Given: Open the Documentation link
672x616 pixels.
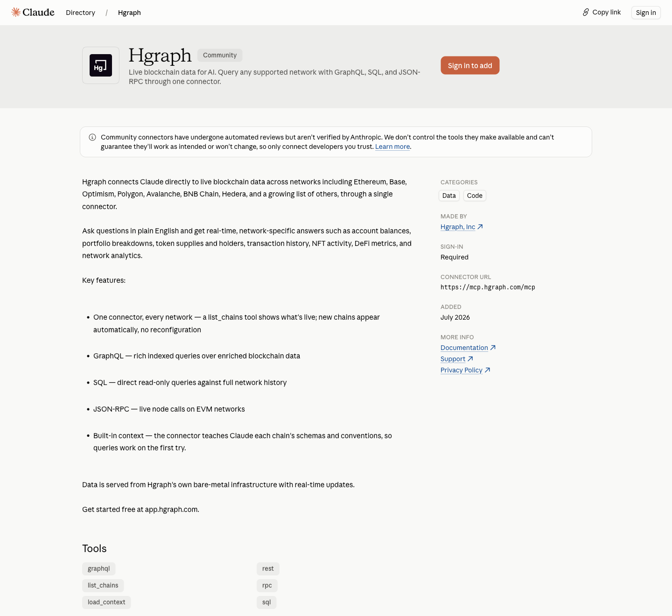Looking at the screenshot, I should [464, 348].
